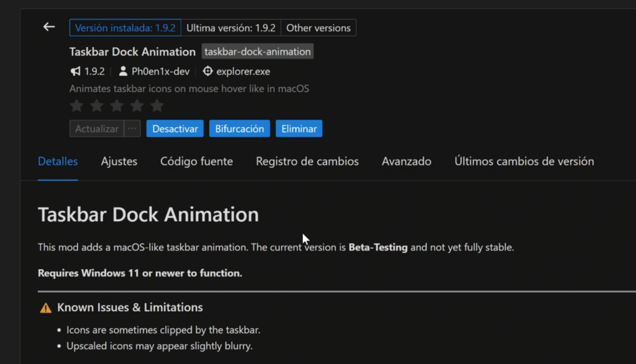636x364 pixels.
Task: Click the yellow warning triangle icon
Action: tap(46, 308)
